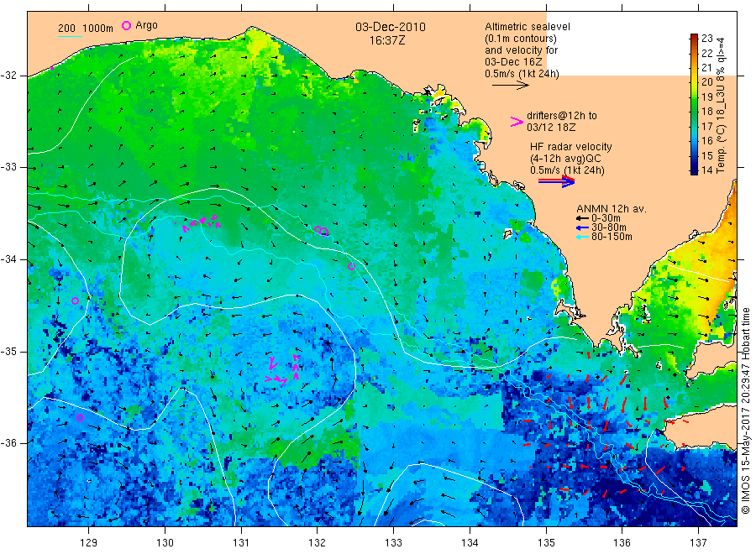Click the 14 label on color bar
This screenshot has width=756, height=554.
706,170
